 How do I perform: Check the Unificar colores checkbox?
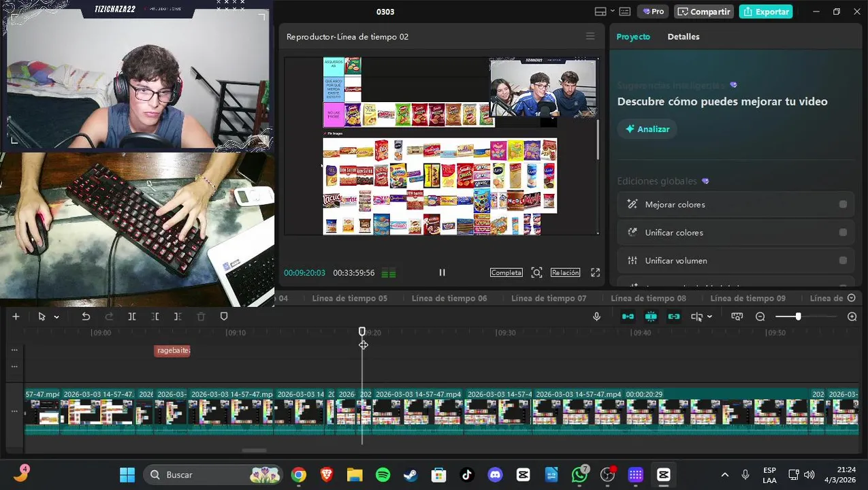[x=843, y=232]
